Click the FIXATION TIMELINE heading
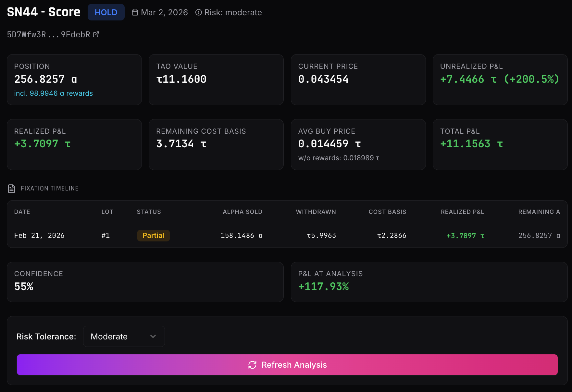Screen dimensions: 572x392 [50, 189]
